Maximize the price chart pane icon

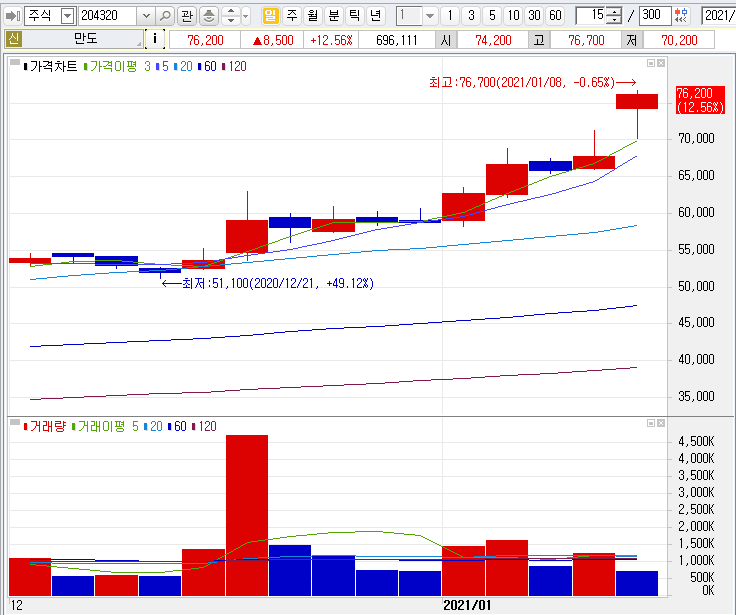pyautogui.click(x=651, y=63)
